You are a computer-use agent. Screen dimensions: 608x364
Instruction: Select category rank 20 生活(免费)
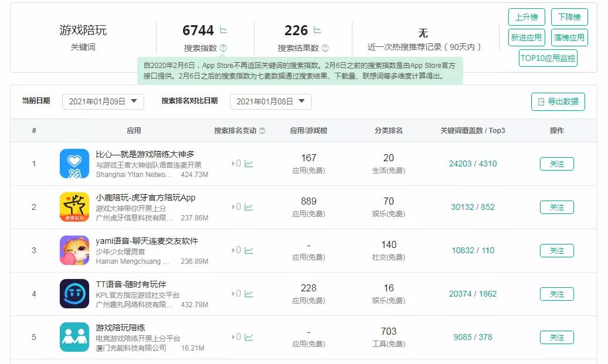click(x=389, y=164)
